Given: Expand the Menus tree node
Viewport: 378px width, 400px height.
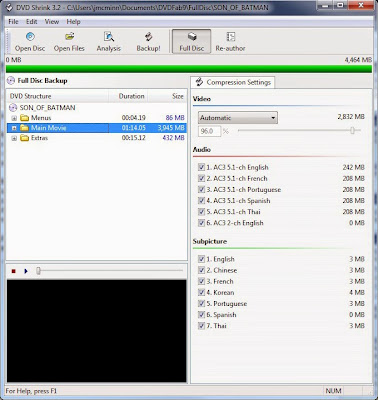Looking at the screenshot, I should click(14, 118).
